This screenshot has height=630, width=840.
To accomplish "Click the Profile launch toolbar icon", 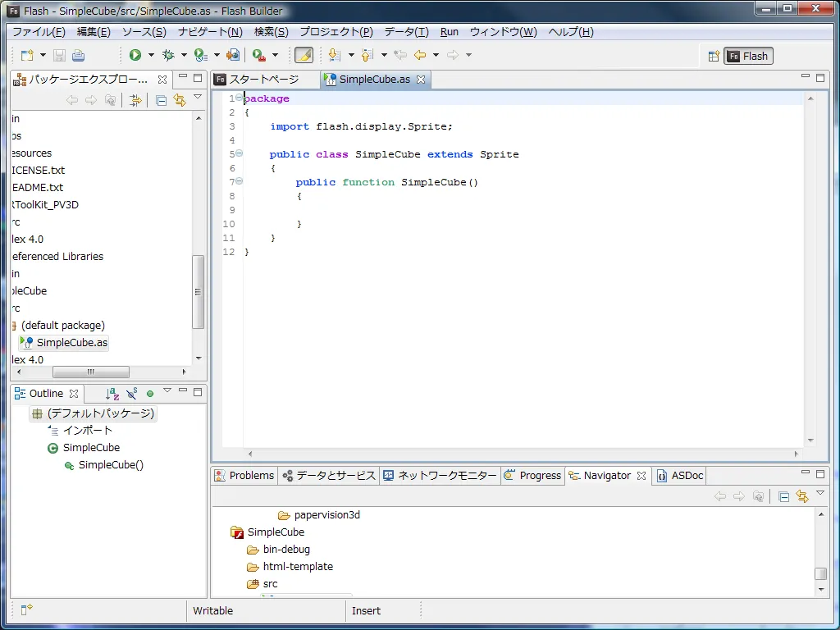I will (x=200, y=55).
